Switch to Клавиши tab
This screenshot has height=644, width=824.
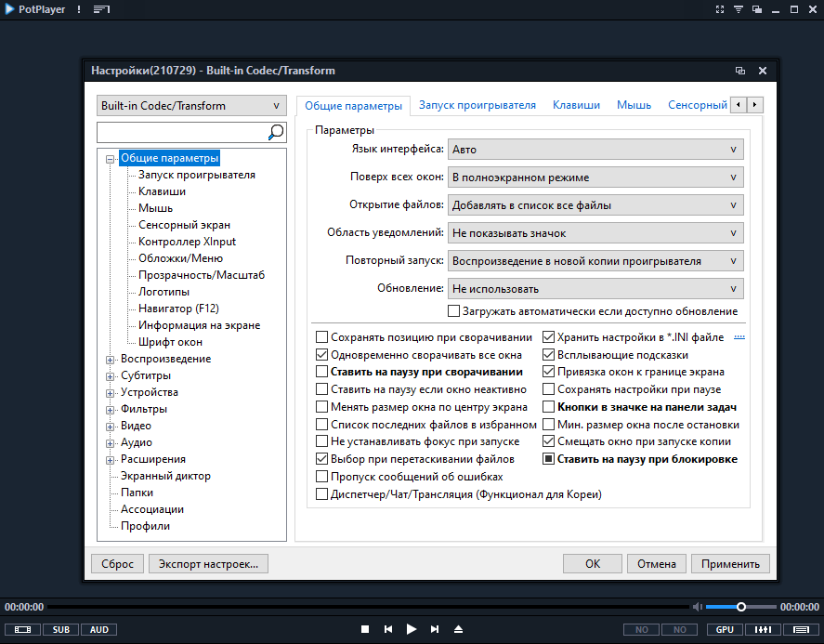tap(576, 105)
